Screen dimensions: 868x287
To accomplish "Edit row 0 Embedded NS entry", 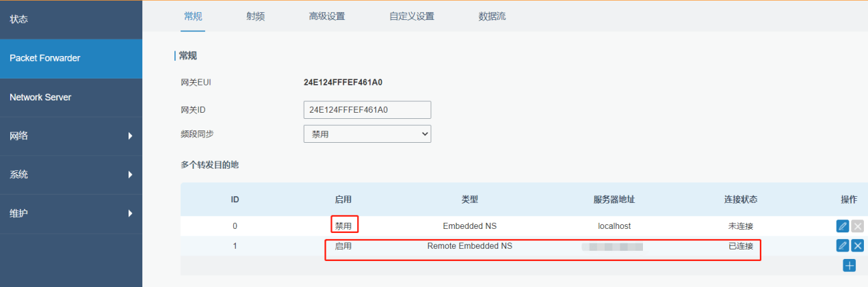I will [x=843, y=226].
